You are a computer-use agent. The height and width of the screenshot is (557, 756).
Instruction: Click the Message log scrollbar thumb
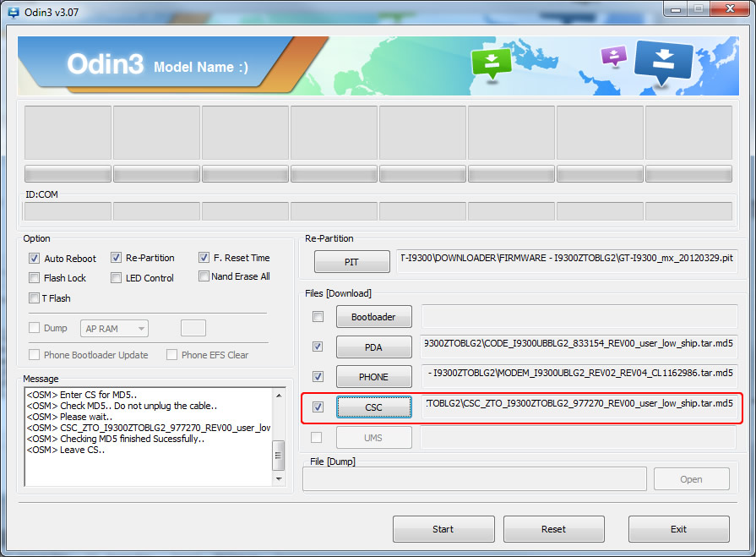click(x=279, y=455)
